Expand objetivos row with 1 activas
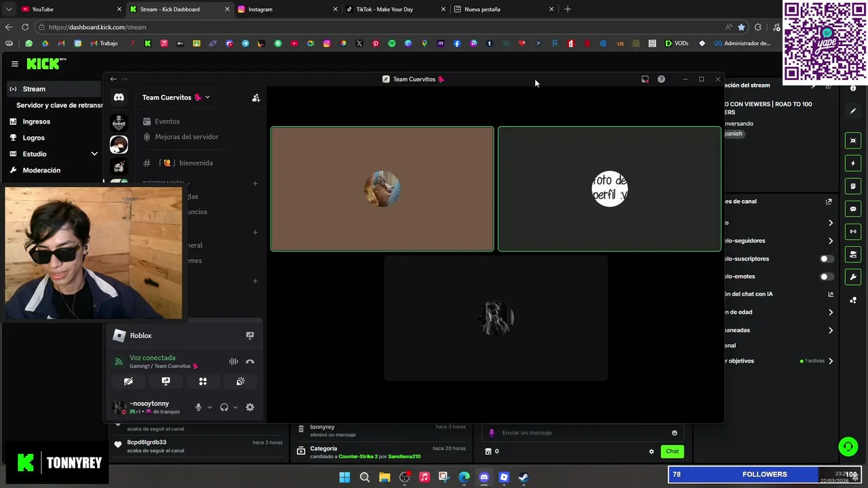Screen dimensions: 868x488 831,361
